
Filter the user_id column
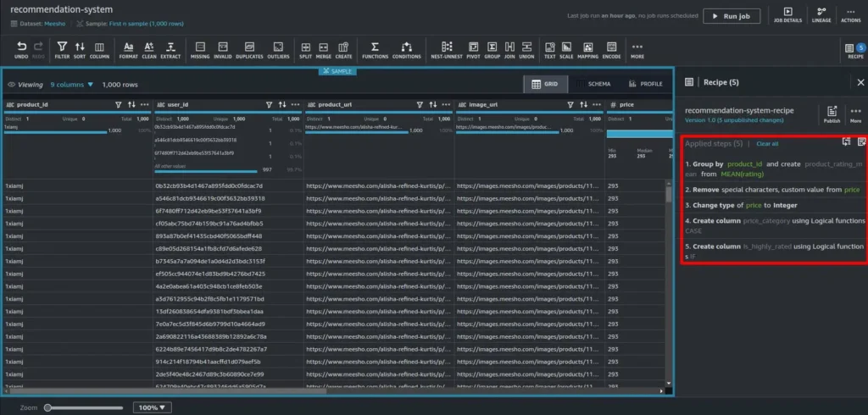click(x=269, y=104)
